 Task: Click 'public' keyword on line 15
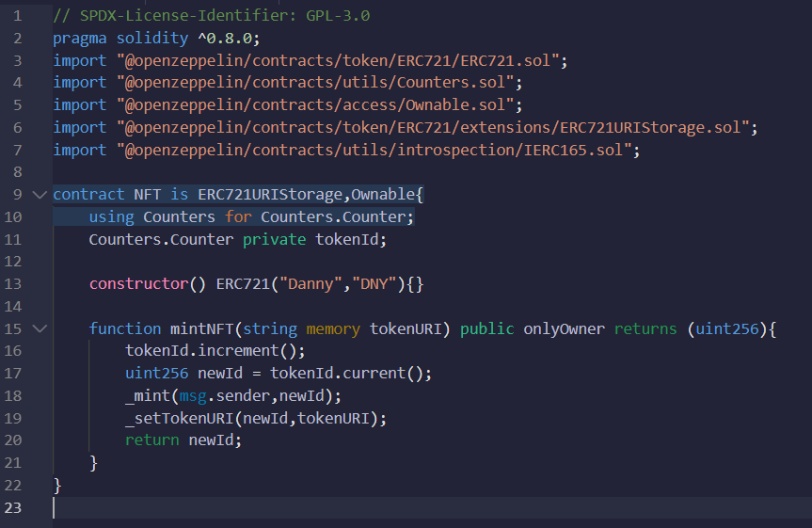click(486, 329)
